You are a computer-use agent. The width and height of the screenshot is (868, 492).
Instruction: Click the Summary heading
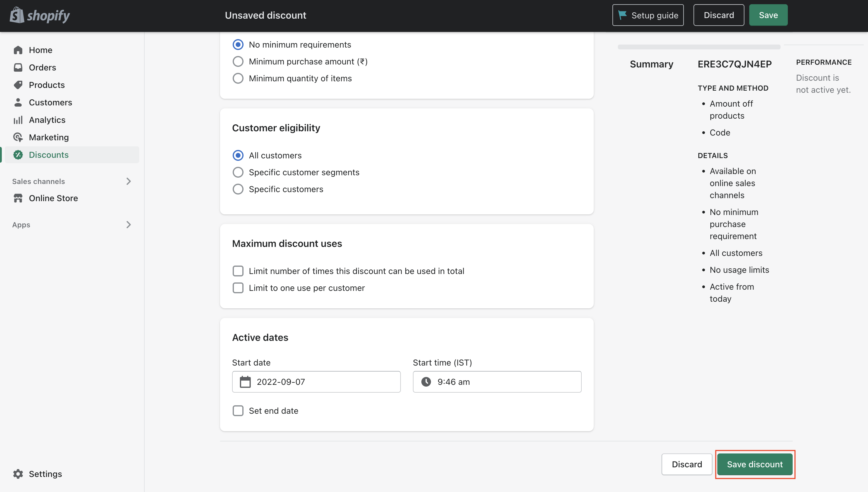(x=651, y=64)
